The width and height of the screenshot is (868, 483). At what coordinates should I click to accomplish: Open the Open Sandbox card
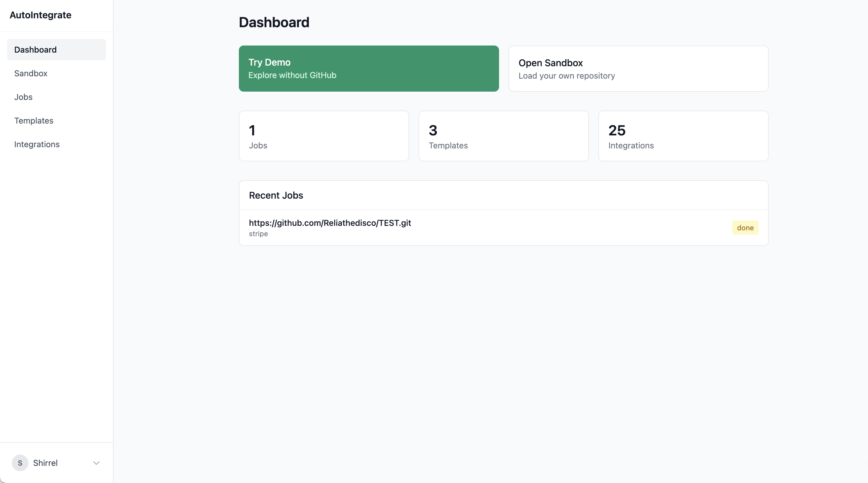click(638, 68)
